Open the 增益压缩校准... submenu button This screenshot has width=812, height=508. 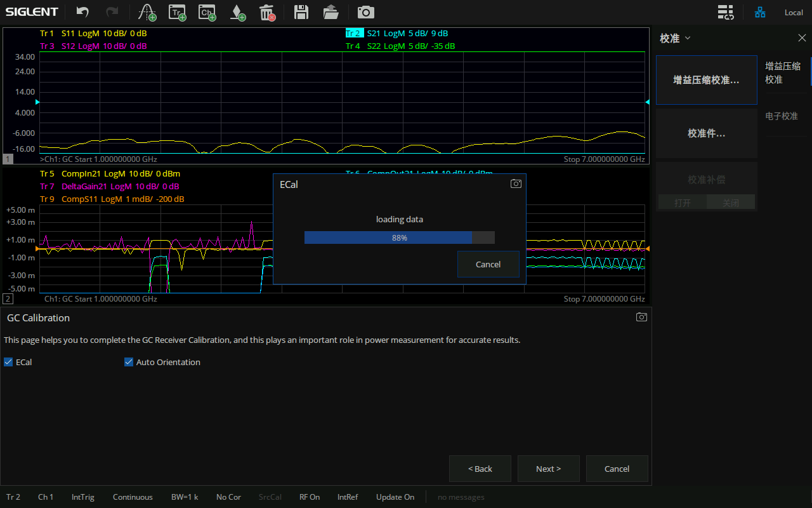click(x=706, y=81)
